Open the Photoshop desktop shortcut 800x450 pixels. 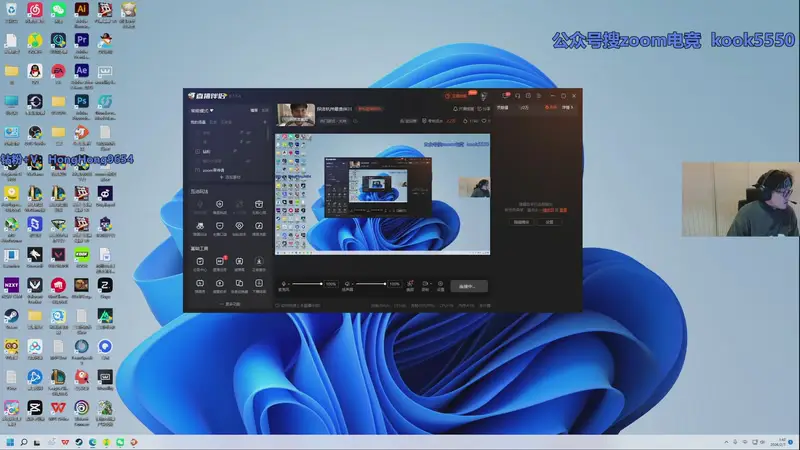click(x=82, y=102)
